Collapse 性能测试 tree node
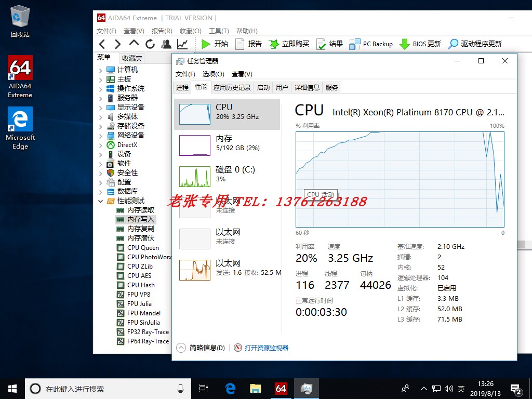Screen dimensions: 532x399 coord(100,201)
